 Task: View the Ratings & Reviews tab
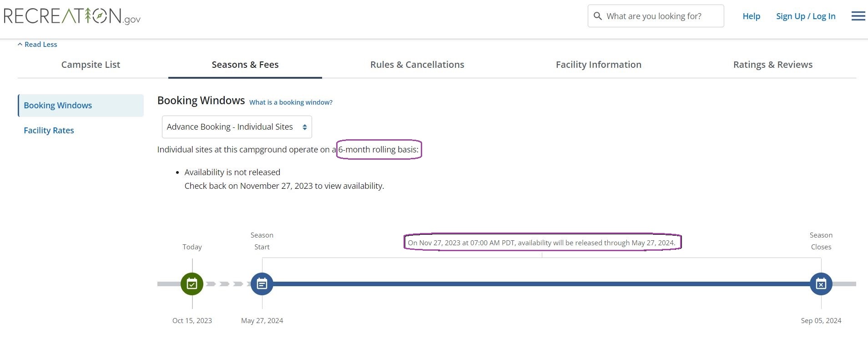pyautogui.click(x=772, y=65)
